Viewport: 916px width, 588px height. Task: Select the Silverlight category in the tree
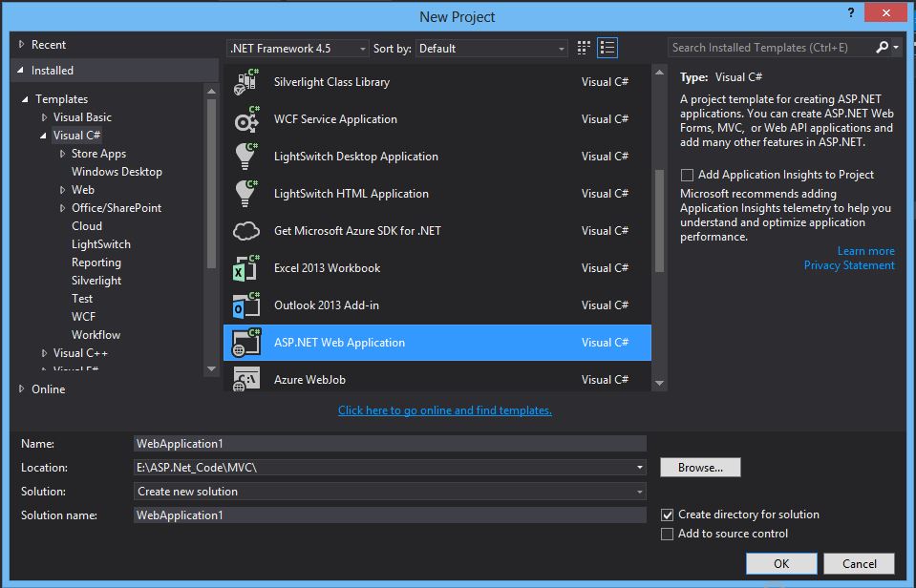(96, 281)
